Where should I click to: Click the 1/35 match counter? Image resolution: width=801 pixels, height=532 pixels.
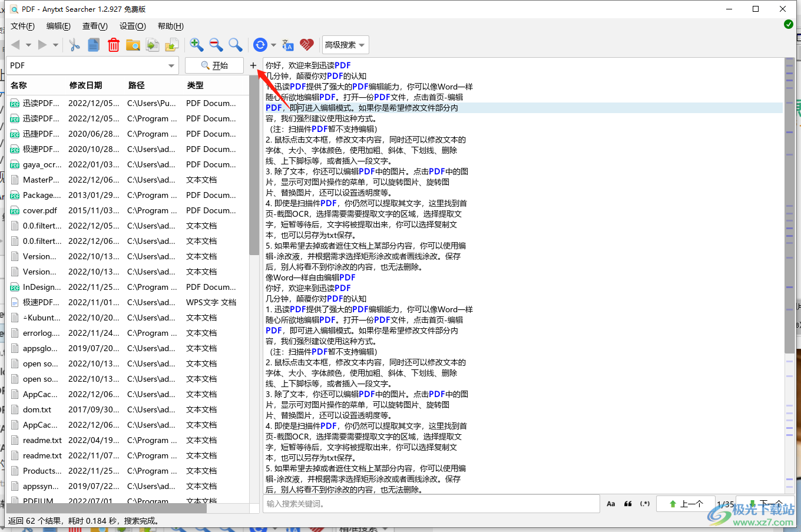[x=725, y=504]
